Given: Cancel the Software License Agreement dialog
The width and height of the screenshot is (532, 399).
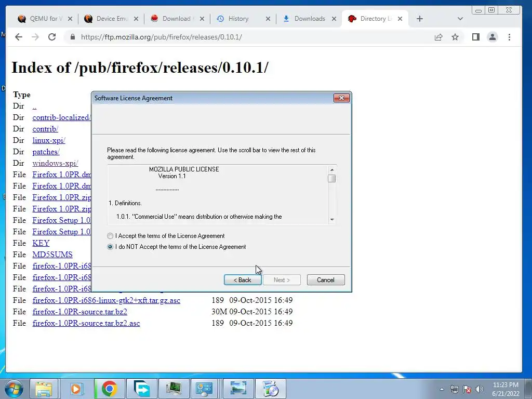Looking at the screenshot, I should tap(326, 280).
